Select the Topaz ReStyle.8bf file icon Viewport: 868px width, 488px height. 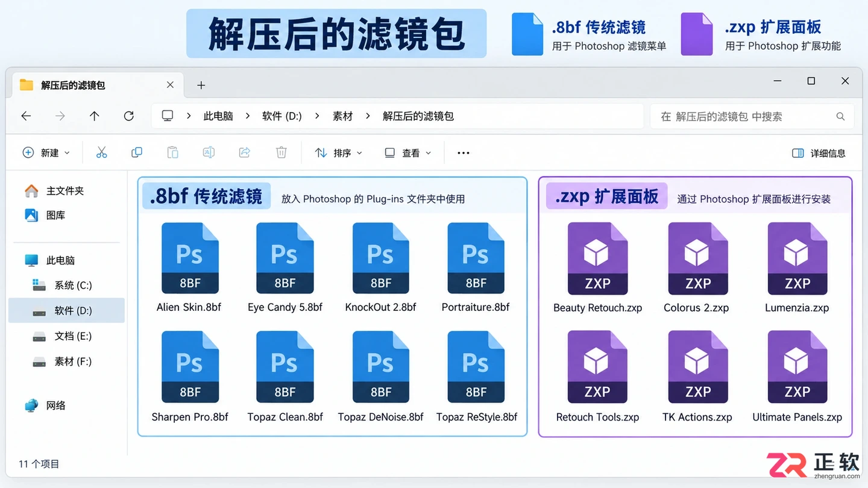(476, 367)
